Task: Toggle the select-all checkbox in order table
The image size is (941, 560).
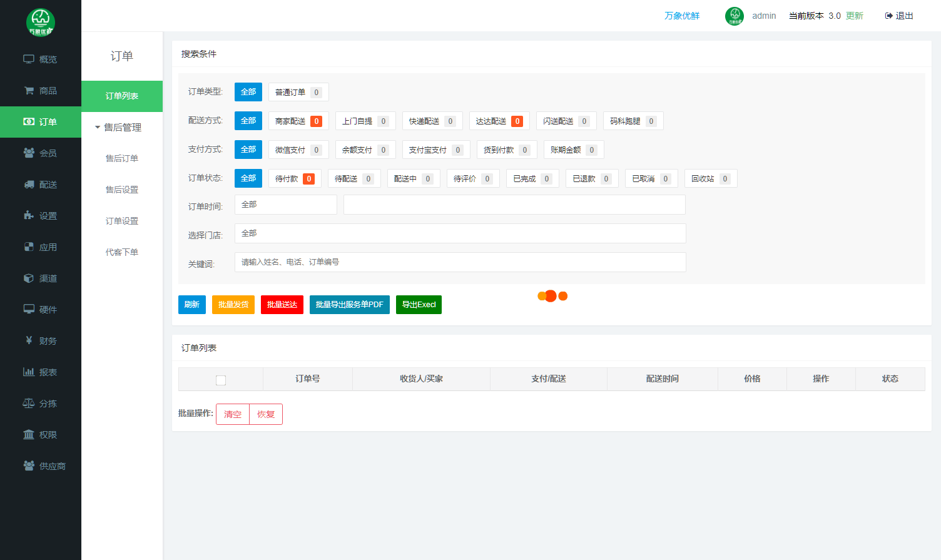Action: click(x=221, y=380)
